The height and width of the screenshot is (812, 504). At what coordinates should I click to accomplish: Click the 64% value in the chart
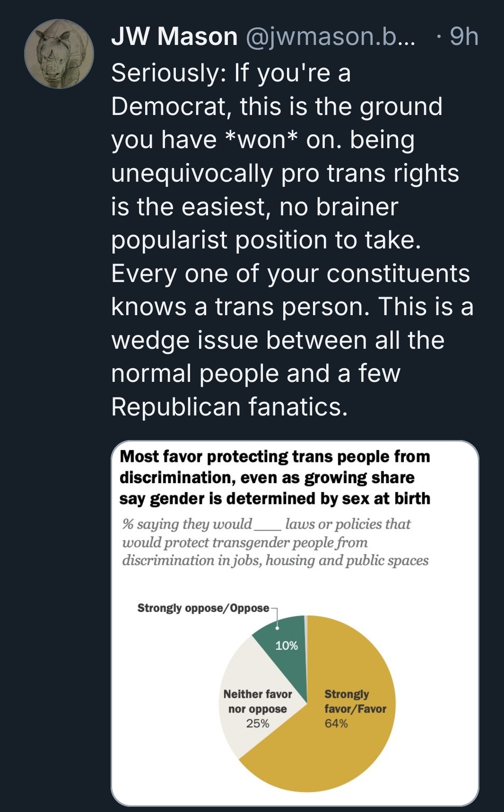336,724
